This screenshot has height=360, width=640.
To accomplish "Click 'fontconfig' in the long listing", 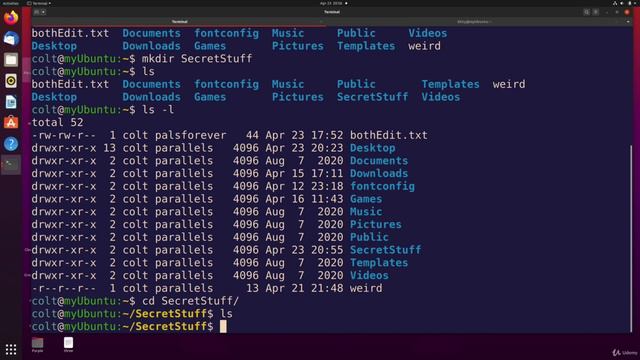I will [x=382, y=187].
